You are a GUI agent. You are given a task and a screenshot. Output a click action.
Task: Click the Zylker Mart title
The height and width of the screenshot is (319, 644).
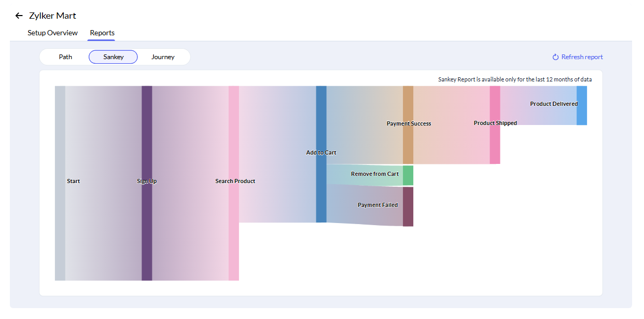(x=52, y=16)
